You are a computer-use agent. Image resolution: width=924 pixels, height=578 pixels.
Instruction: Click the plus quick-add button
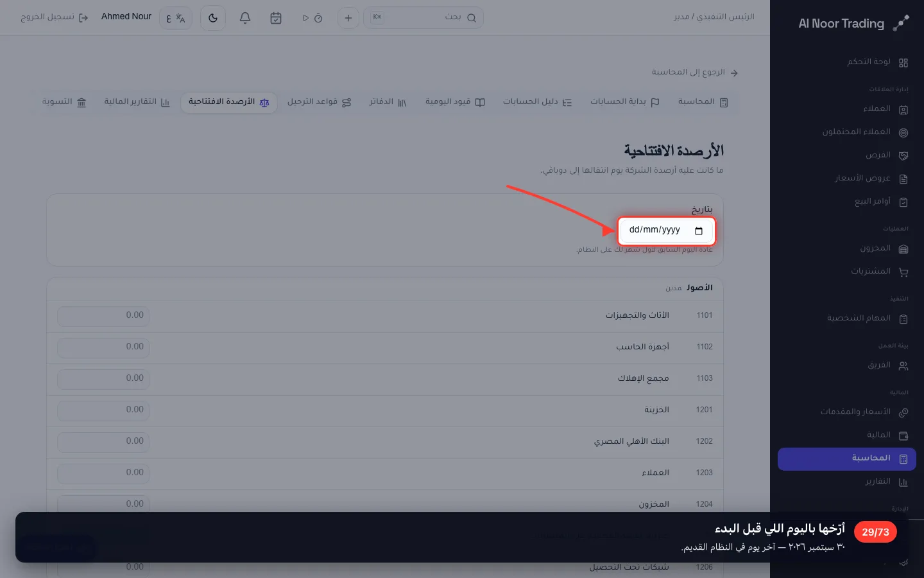click(x=348, y=18)
